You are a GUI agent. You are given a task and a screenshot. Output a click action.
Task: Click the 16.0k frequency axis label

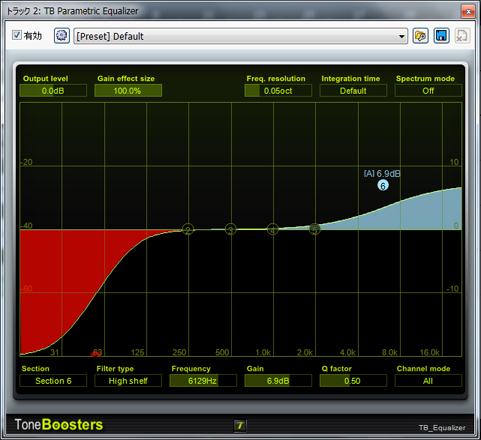tap(430, 352)
